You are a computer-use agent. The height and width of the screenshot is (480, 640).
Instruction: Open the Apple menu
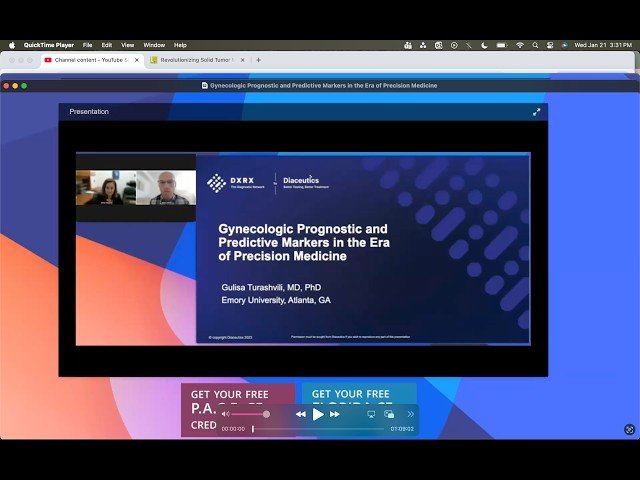coord(12,45)
